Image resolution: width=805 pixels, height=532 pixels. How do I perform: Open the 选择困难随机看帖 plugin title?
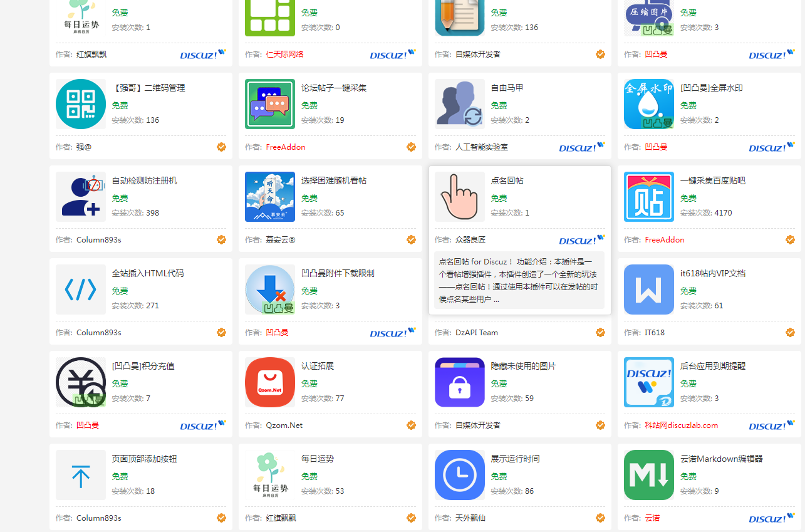334,180
